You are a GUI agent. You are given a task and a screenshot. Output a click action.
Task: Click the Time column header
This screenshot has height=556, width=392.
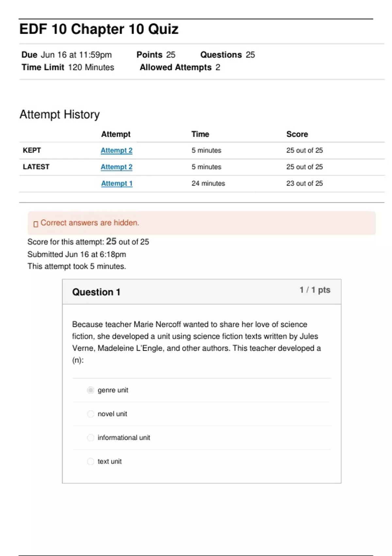click(200, 134)
